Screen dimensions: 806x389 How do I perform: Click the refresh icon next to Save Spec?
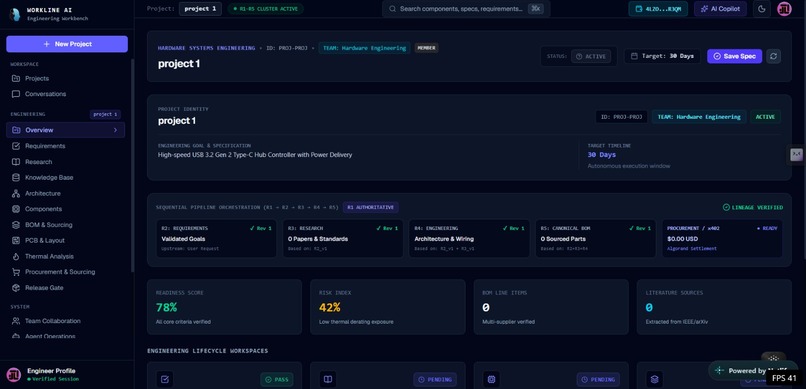click(x=774, y=57)
